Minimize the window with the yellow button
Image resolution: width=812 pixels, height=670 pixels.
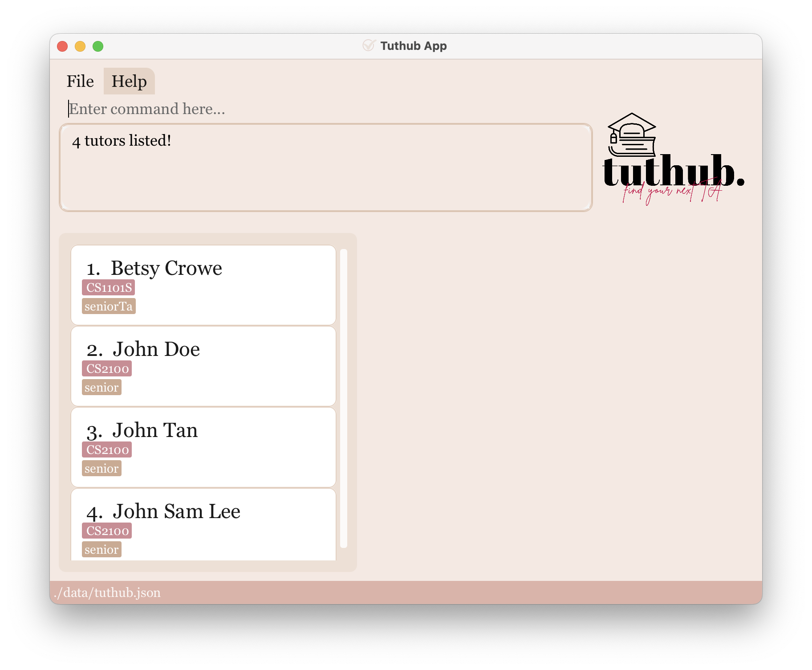click(80, 46)
